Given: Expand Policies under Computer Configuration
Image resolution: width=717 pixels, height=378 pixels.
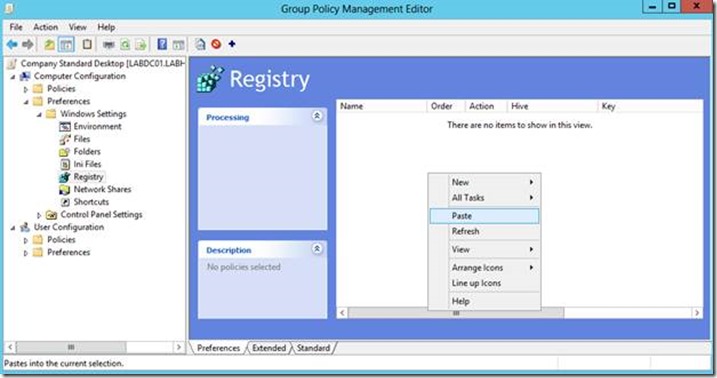Looking at the screenshot, I should (26, 89).
